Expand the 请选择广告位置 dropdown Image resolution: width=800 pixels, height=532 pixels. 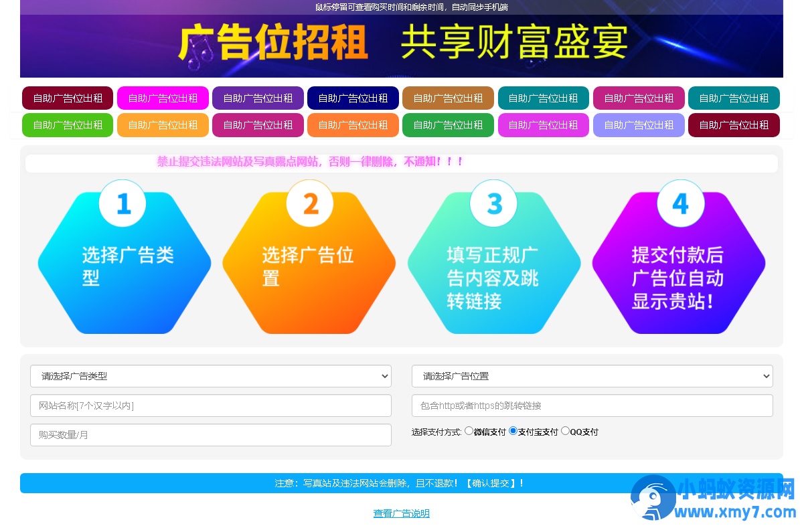[592, 376]
